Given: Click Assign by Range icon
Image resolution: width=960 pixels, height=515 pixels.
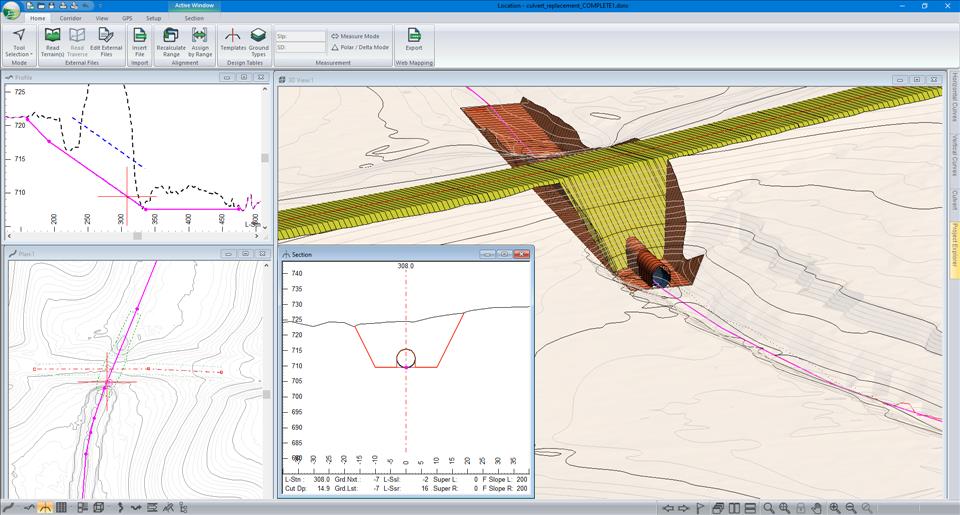Looking at the screenshot, I should point(199,36).
